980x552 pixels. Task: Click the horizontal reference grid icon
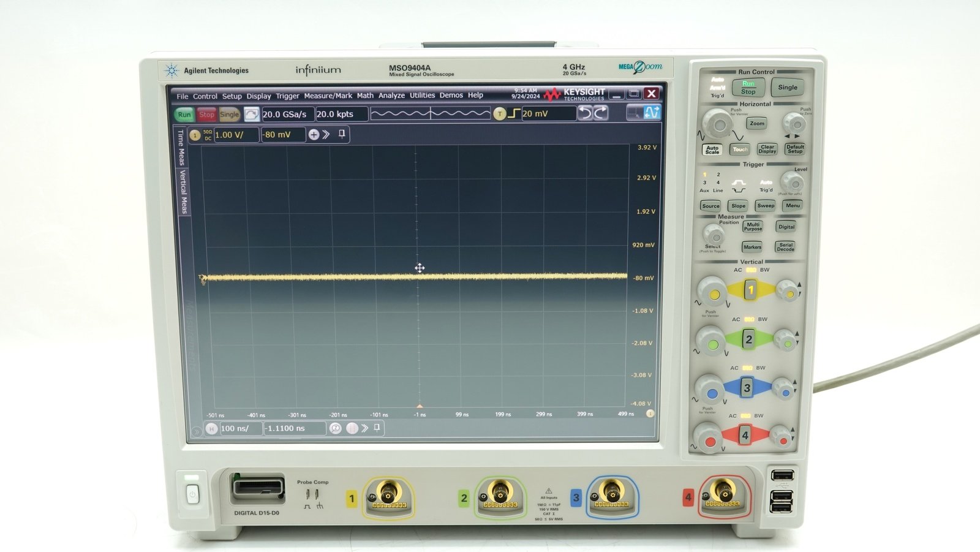352,428
